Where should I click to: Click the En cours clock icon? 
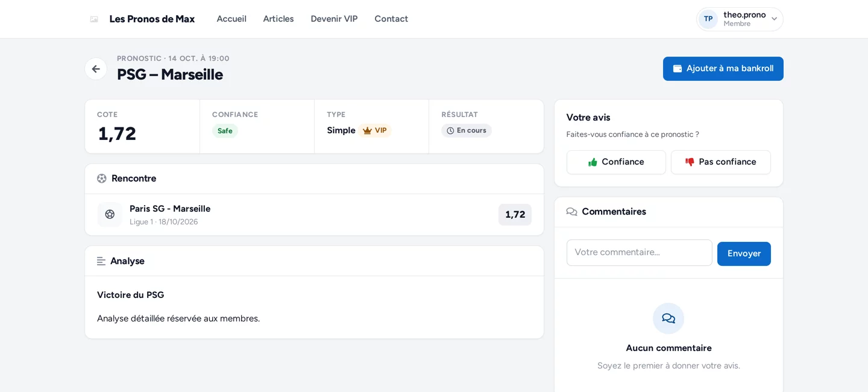[450, 131]
